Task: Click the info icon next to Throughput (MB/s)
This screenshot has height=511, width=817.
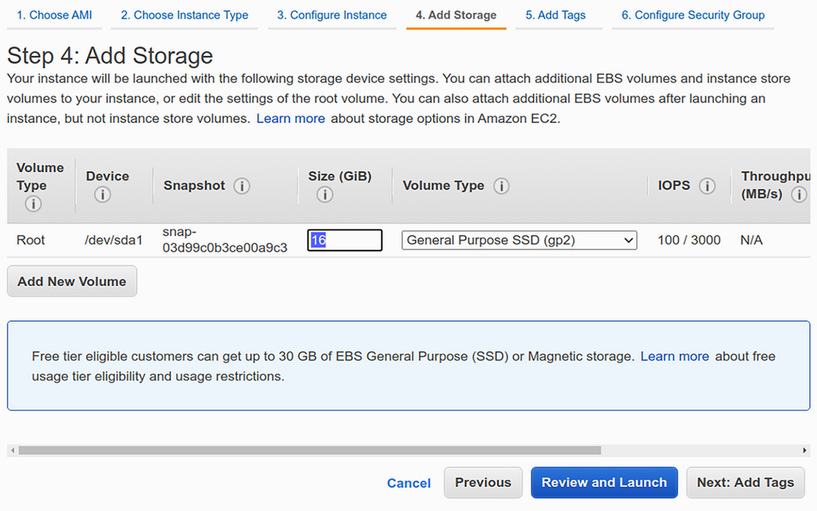Action: (x=798, y=195)
